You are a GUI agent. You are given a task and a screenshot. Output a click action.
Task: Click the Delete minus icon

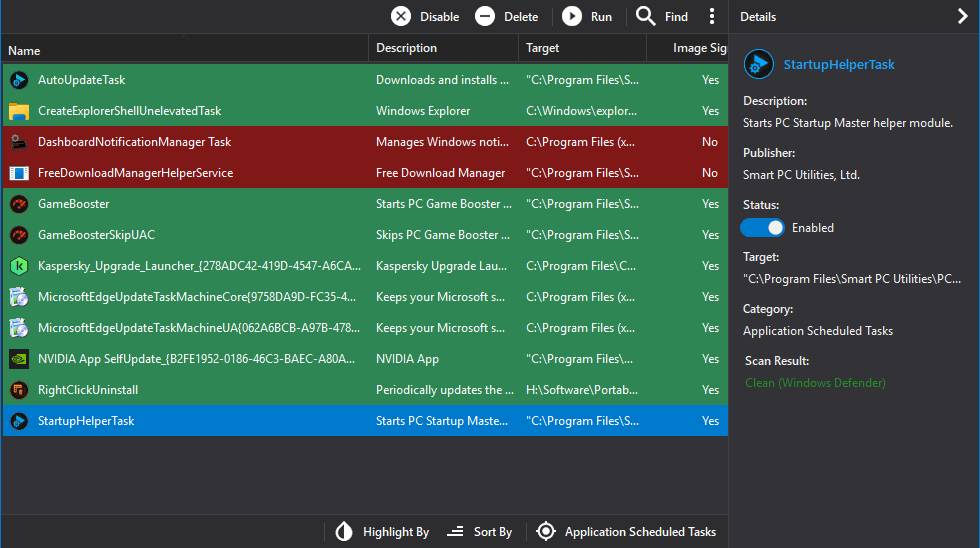point(485,16)
